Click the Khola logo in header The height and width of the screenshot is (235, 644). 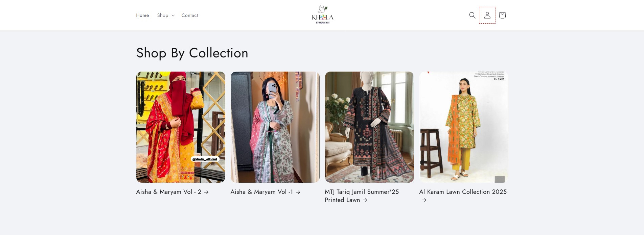pos(323,15)
